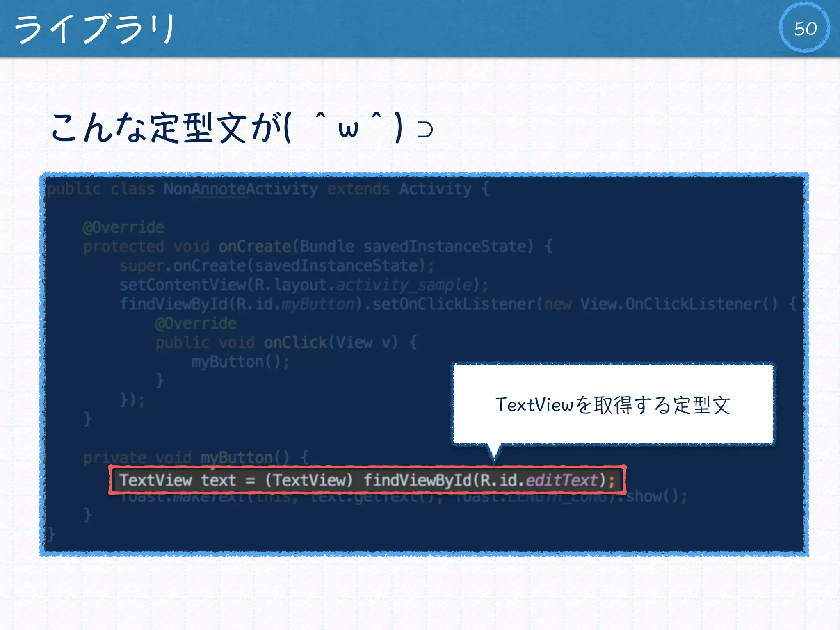Click myButton id in findViewById call

(x=318, y=304)
